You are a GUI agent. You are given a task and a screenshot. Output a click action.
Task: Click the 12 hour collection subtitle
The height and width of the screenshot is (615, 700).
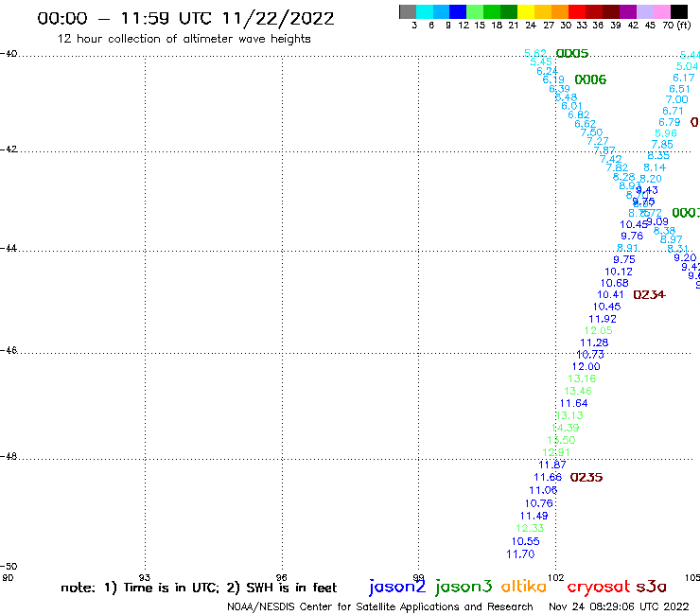(x=184, y=39)
